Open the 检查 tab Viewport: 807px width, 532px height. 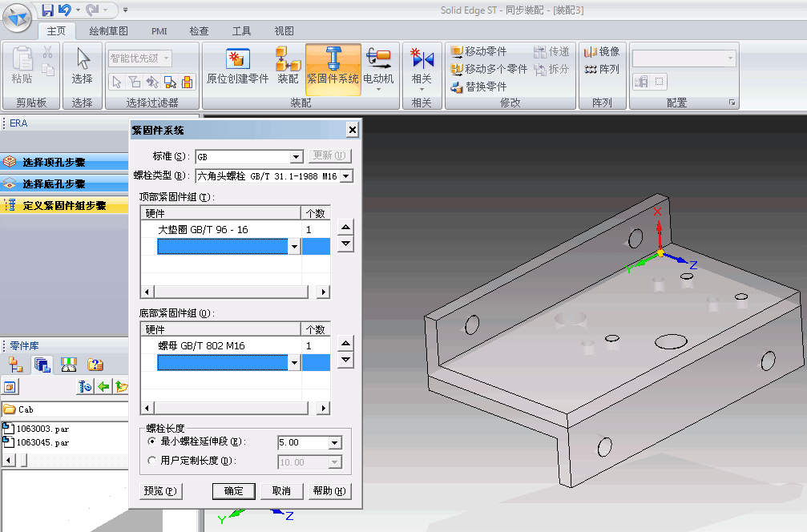pyautogui.click(x=200, y=31)
